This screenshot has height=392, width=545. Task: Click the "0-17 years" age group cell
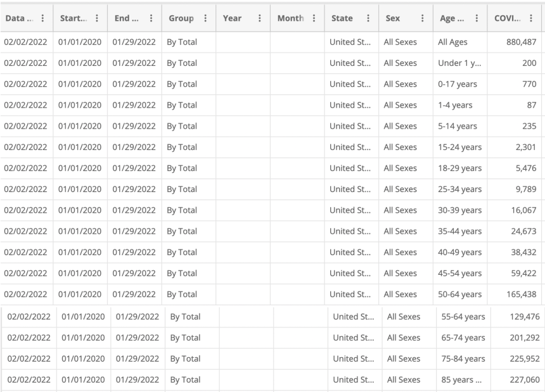458,84
